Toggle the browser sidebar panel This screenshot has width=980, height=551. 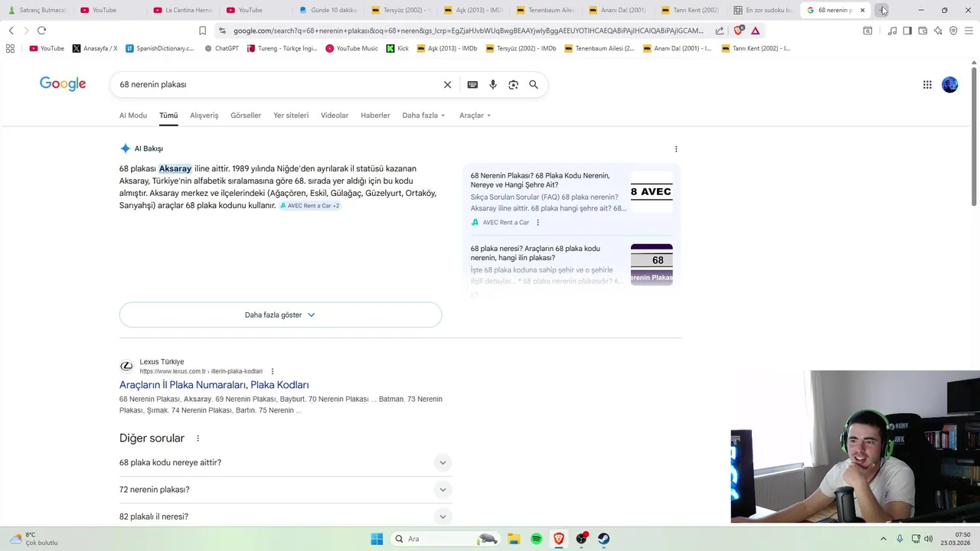907,31
